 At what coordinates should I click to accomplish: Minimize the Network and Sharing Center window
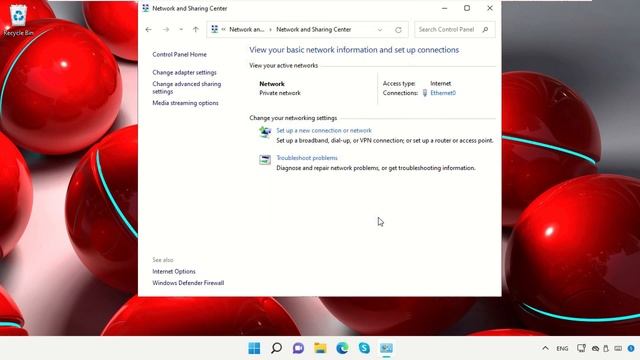click(444, 8)
